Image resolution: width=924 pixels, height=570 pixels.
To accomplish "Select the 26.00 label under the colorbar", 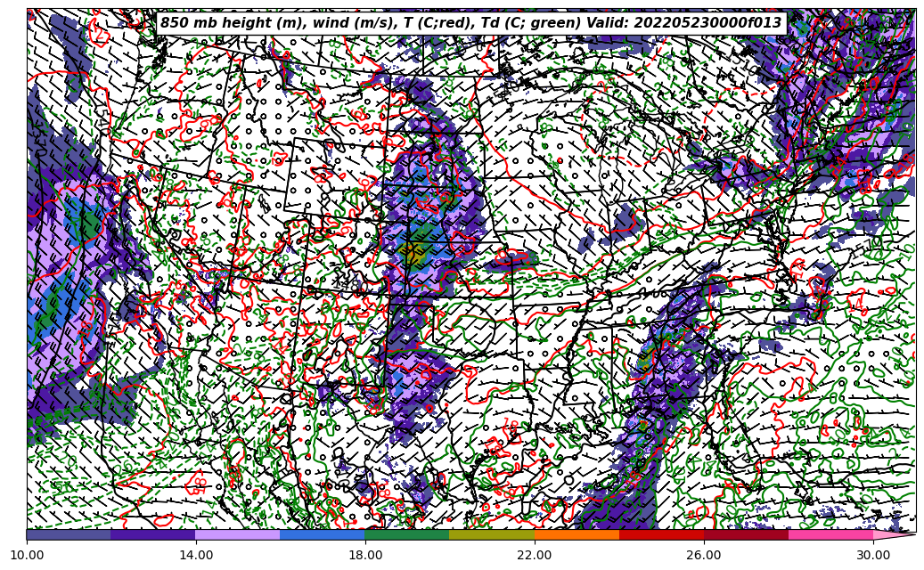I will pos(704,556).
